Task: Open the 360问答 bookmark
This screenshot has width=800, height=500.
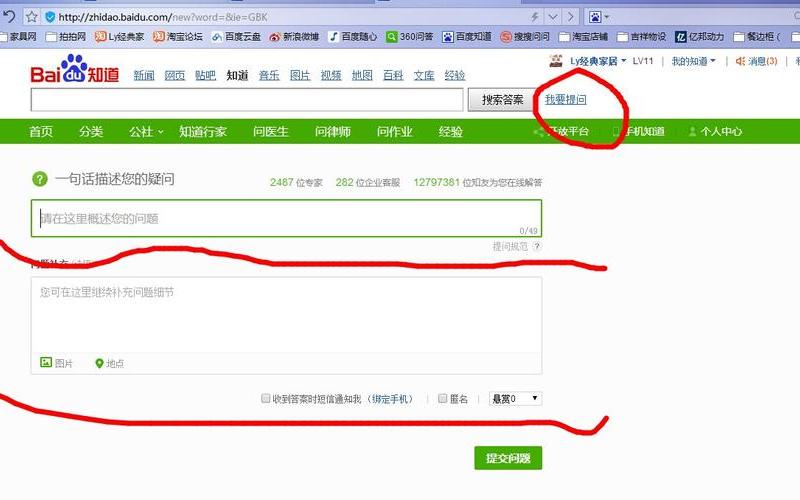Action: 410,36
